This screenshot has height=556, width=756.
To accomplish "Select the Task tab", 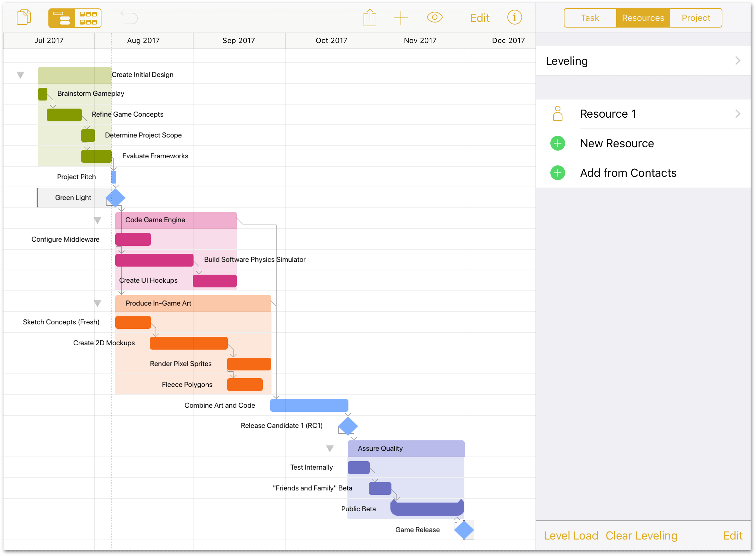I will [589, 17].
